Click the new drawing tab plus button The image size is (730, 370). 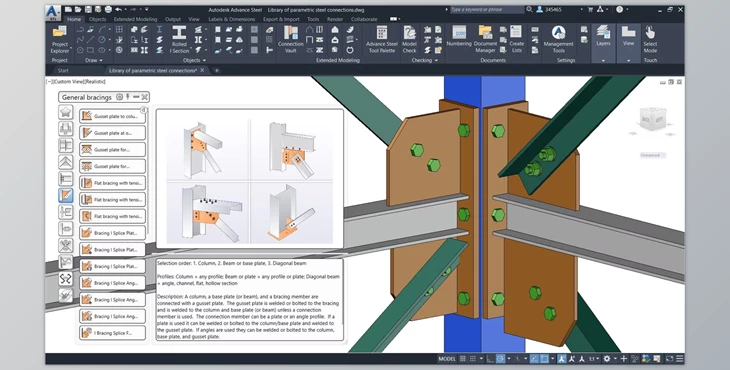(x=216, y=71)
